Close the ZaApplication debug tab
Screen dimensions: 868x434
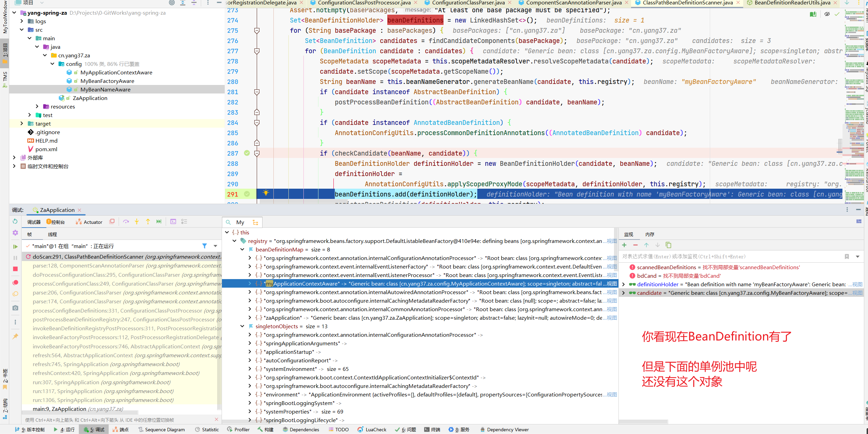(x=79, y=210)
